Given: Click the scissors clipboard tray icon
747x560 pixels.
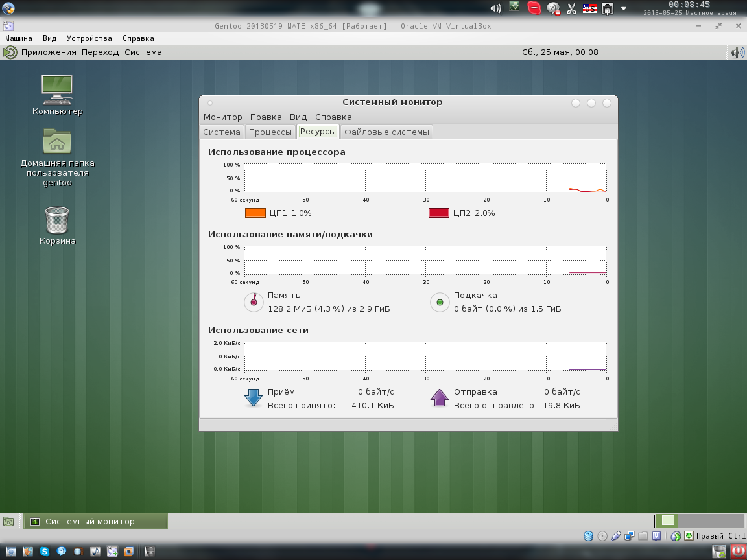Looking at the screenshot, I should point(571,8).
